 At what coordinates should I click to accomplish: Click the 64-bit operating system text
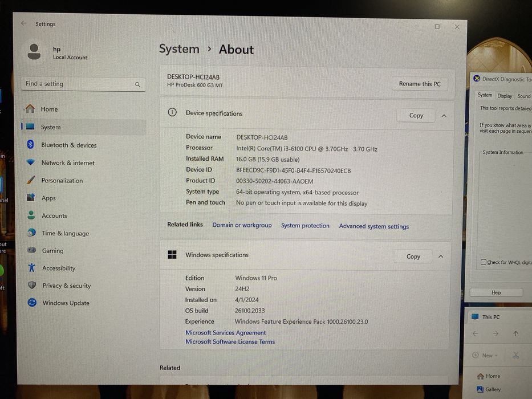297,193
